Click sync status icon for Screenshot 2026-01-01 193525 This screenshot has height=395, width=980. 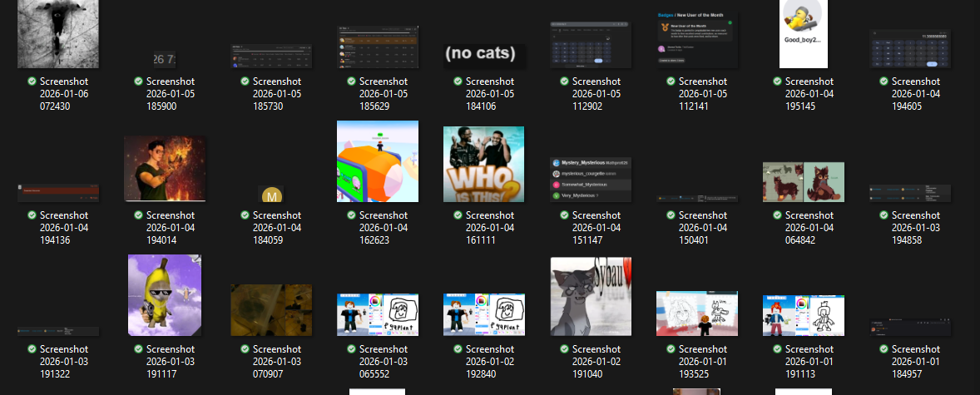[x=671, y=349]
